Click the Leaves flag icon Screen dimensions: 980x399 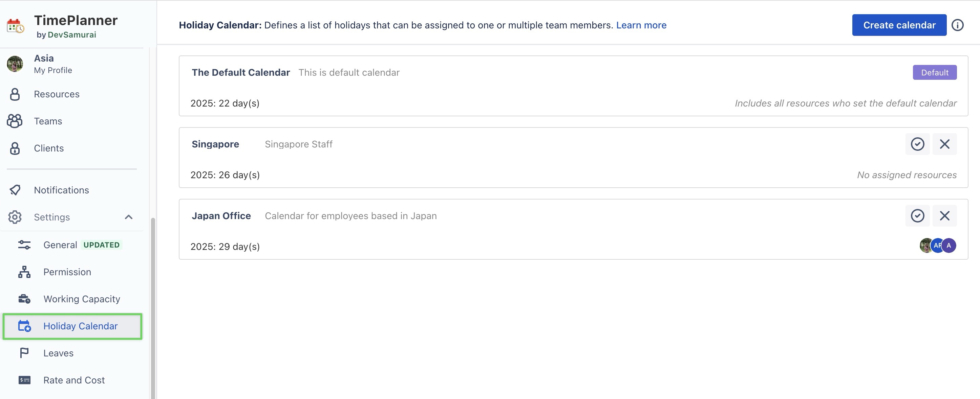(x=24, y=353)
